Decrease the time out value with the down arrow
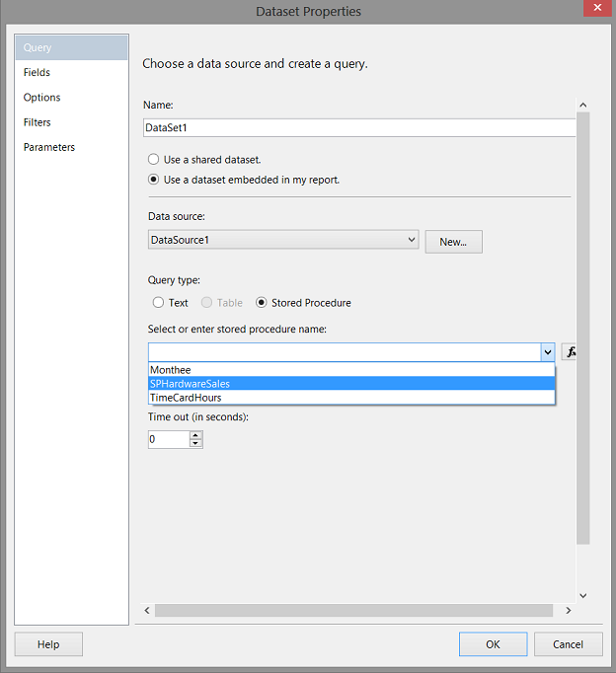The width and height of the screenshot is (616, 673). pyautogui.click(x=195, y=443)
